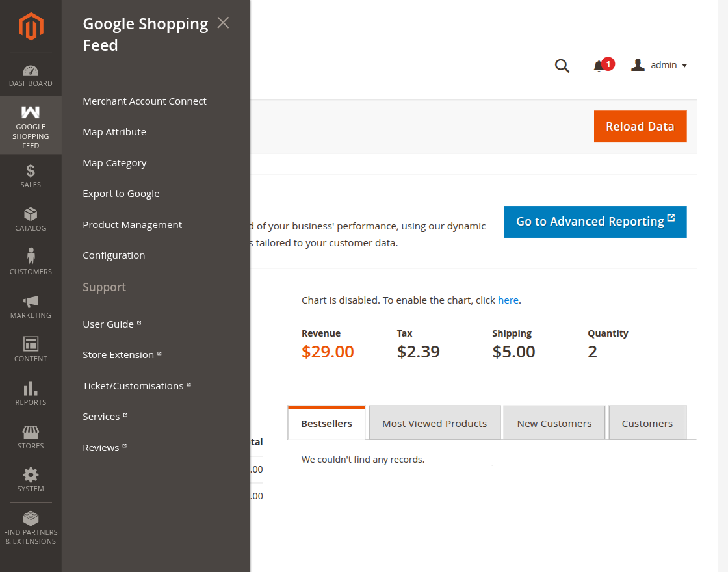Screen dimensions: 728x572
Task: Open the Stores storefront icon
Action: 31,432
